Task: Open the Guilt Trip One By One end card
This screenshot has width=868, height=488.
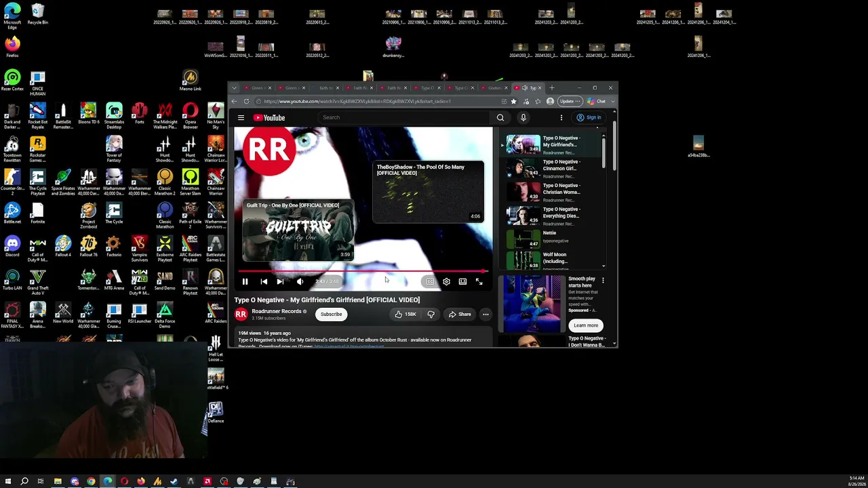Action: (298, 230)
